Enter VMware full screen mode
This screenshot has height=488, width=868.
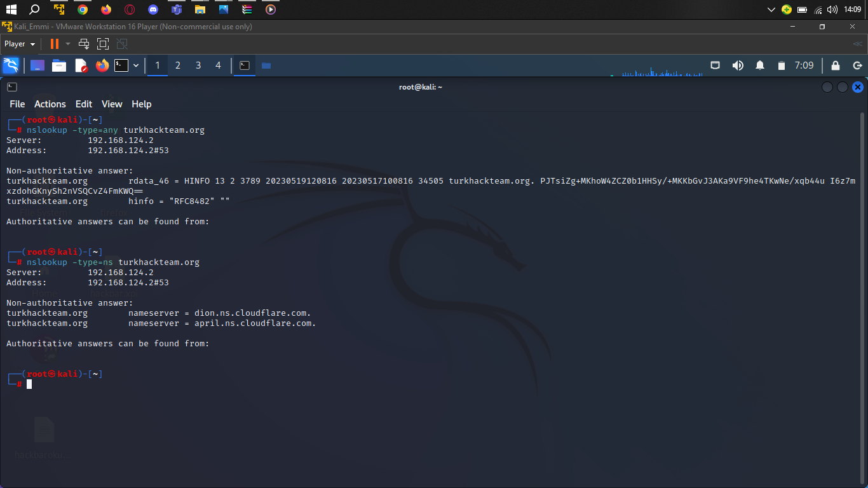103,44
